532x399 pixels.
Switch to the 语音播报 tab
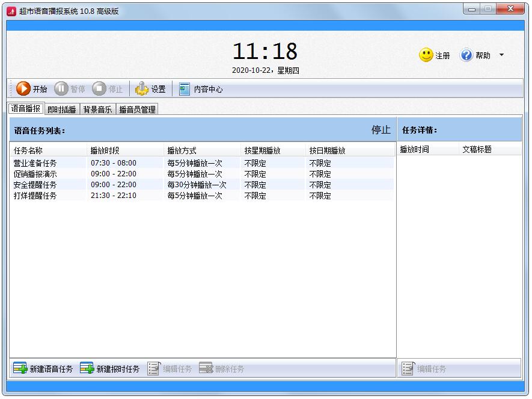pyautogui.click(x=26, y=109)
